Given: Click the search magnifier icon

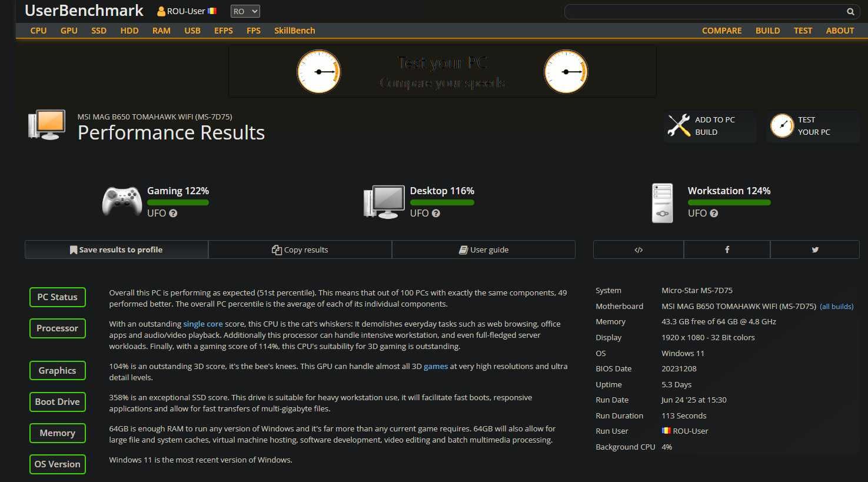Looking at the screenshot, I should [850, 11].
